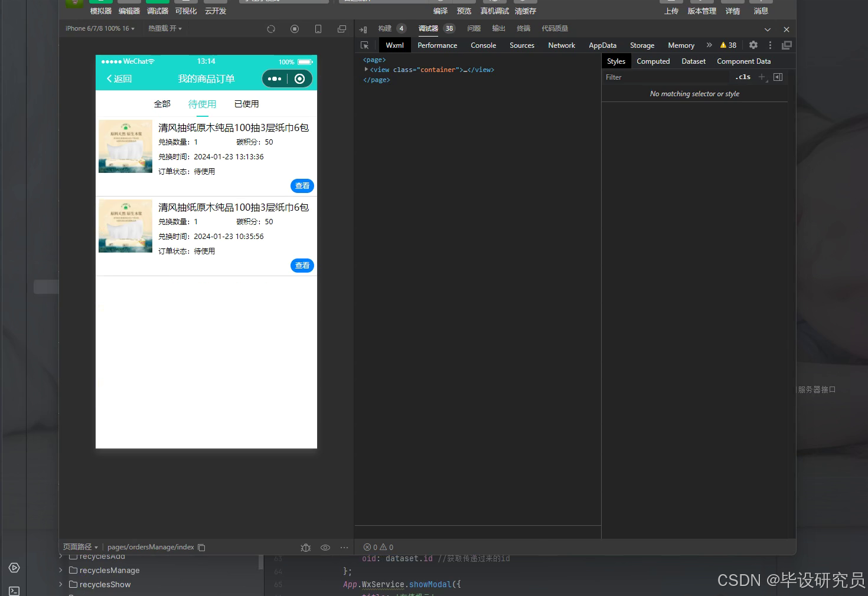The width and height of the screenshot is (868, 596).
Task: Switch to the 代码质量 code quality tab
Action: pyautogui.click(x=555, y=28)
